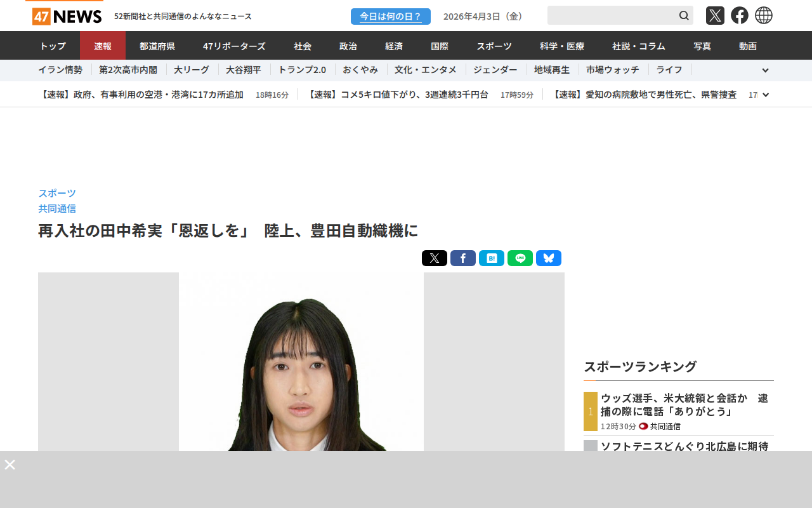This screenshot has height=508, width=812.
Task: Click the search magnifier icon
Action: [x=684, y=15]
